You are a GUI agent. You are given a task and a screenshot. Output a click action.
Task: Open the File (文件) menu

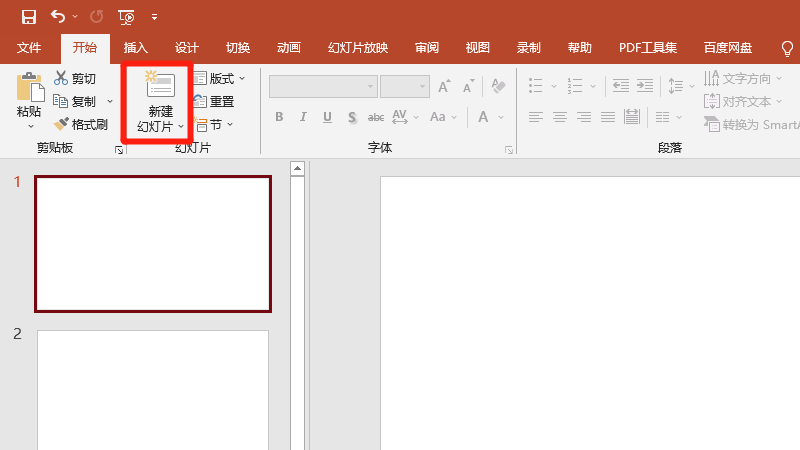tap(29, 48)
